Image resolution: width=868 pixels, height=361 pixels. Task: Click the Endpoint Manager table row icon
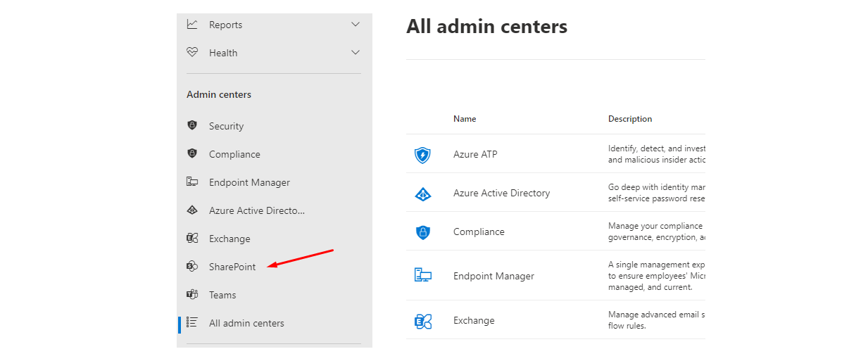422,276
